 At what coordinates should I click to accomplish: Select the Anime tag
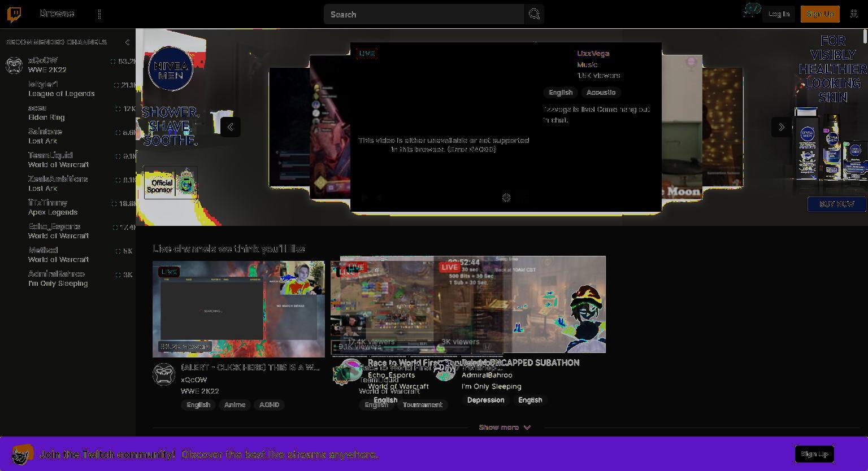pyautogui.click(x=235, y=405)
